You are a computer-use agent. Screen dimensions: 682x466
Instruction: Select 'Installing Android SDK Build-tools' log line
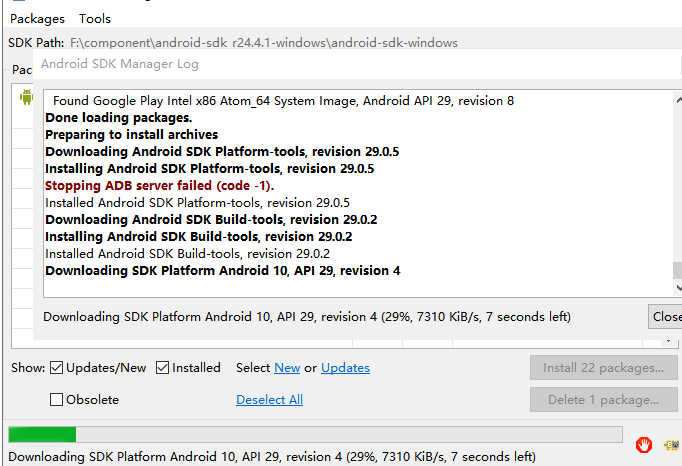coord(199,237)
